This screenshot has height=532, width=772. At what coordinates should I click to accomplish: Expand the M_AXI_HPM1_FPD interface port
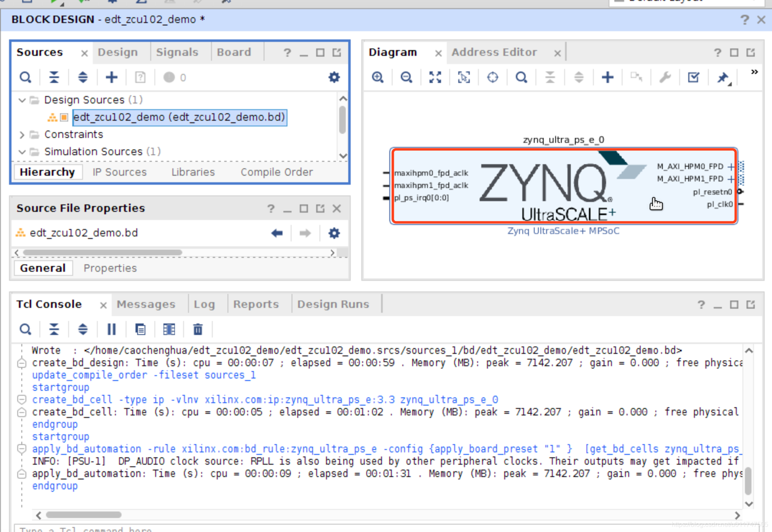click(731, 179)
